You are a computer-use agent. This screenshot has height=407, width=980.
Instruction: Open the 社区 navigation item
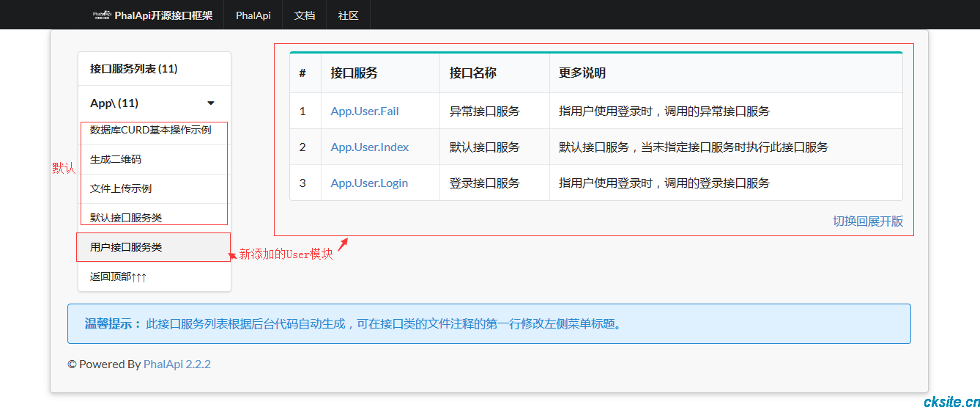349,15
